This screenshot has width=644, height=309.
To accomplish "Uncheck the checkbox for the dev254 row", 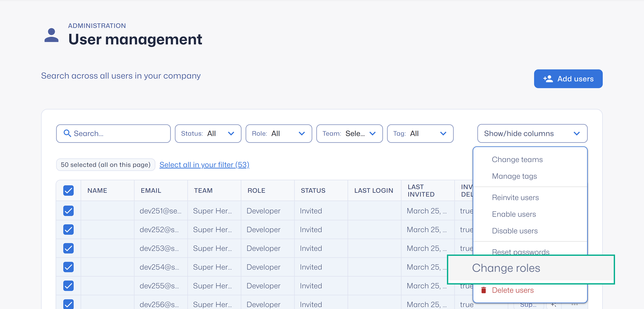I will point(68,267).
